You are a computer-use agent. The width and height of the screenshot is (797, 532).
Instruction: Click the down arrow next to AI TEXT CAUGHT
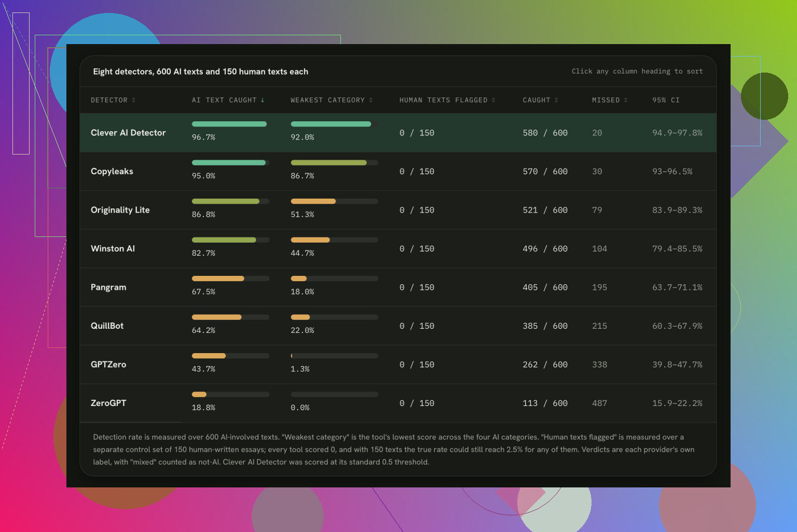[263, 100]
